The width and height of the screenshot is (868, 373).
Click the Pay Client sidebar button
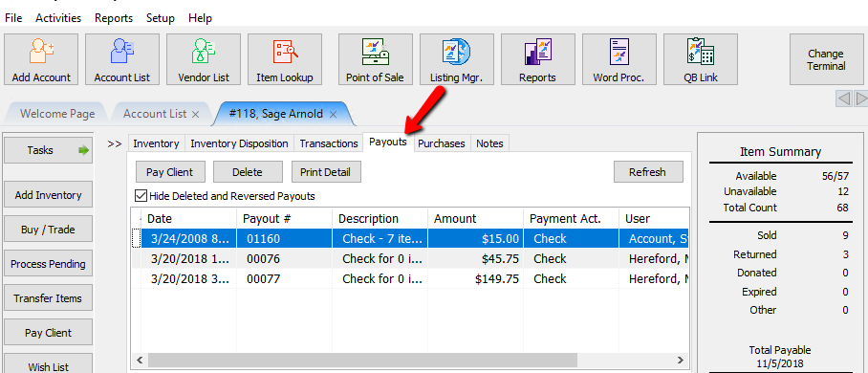tap(48, 333)
